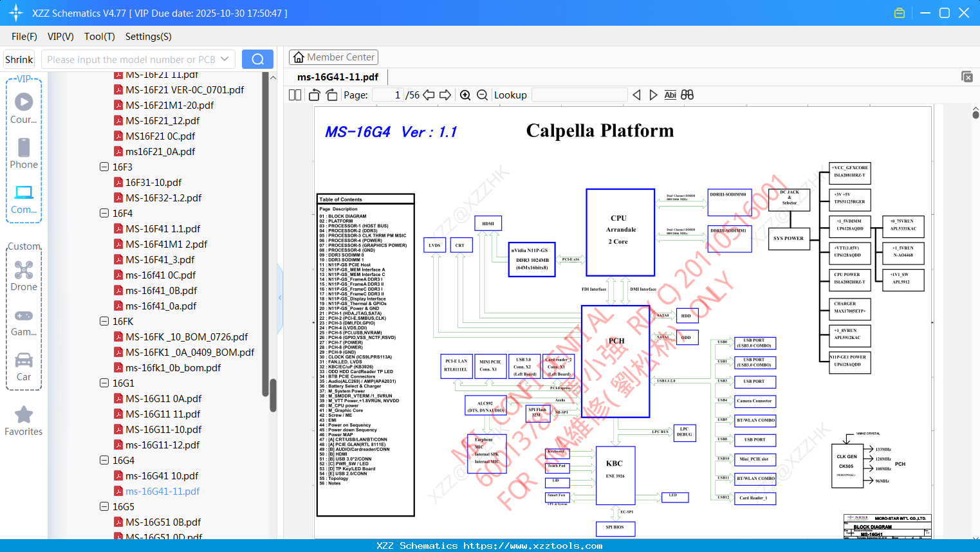Image resolution: width=980 pixels, height=552 pixels.
Task: Select the Phone category in sidebar
Action: pyautogui.click(x=24, y=154)
